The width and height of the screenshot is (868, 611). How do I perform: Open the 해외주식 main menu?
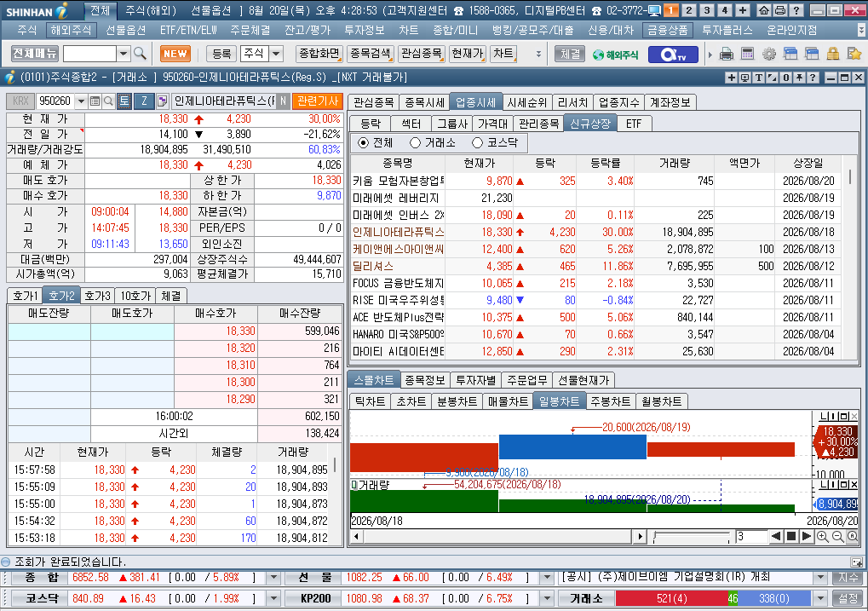(71, 30)
